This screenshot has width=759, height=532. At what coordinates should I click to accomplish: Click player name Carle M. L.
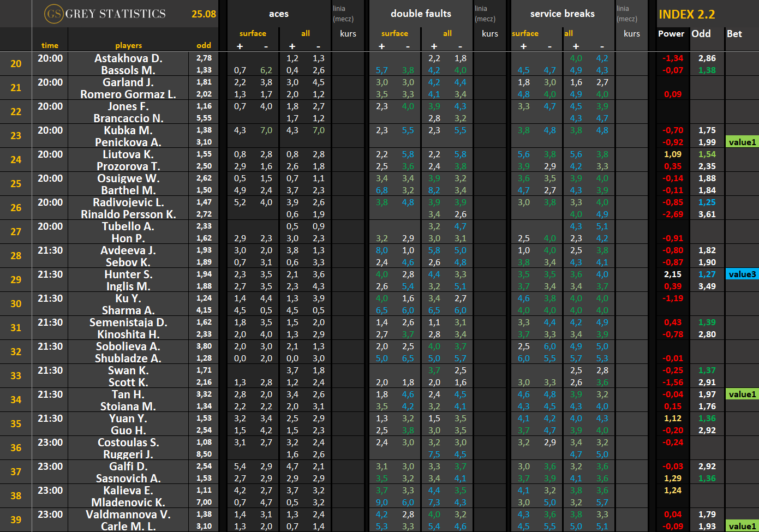pos(128,527)
